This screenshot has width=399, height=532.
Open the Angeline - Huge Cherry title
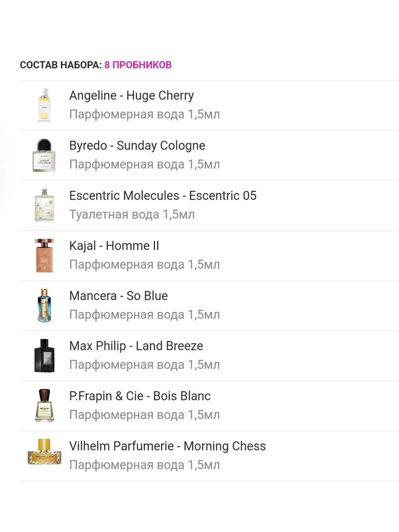[131, 96]
